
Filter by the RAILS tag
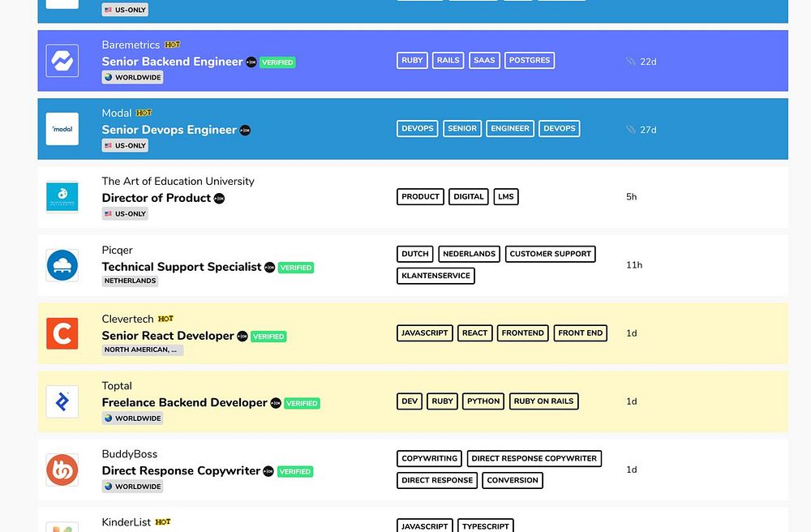448,61
